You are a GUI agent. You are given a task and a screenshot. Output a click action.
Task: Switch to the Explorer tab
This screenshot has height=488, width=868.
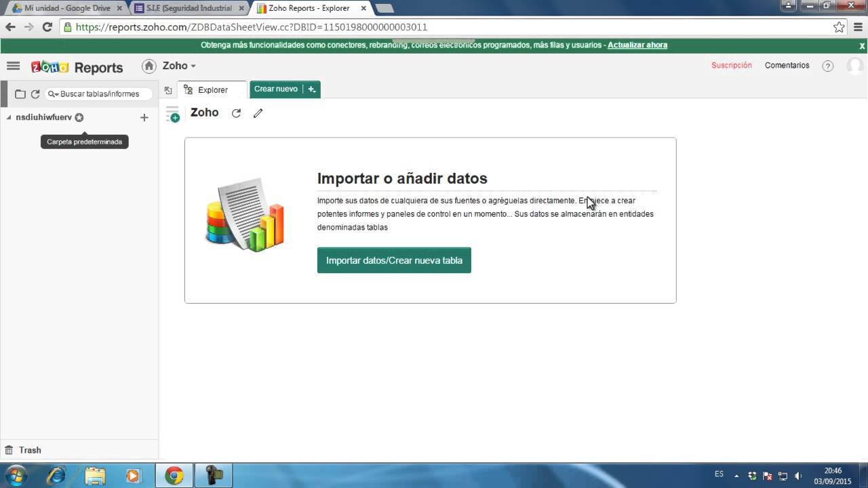212,89
